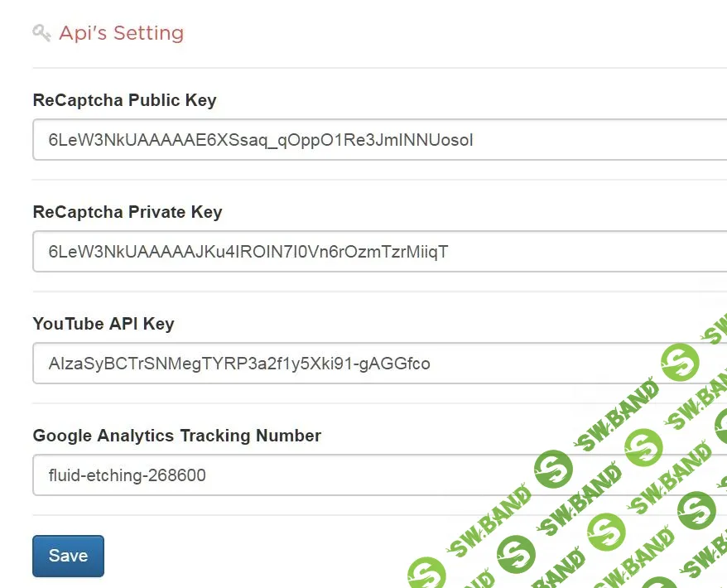Place cursor in the 6LeW3NkUAAAAAE6XSsaq key text
This screenshot has height=588, width=727.
click(261, 140)
